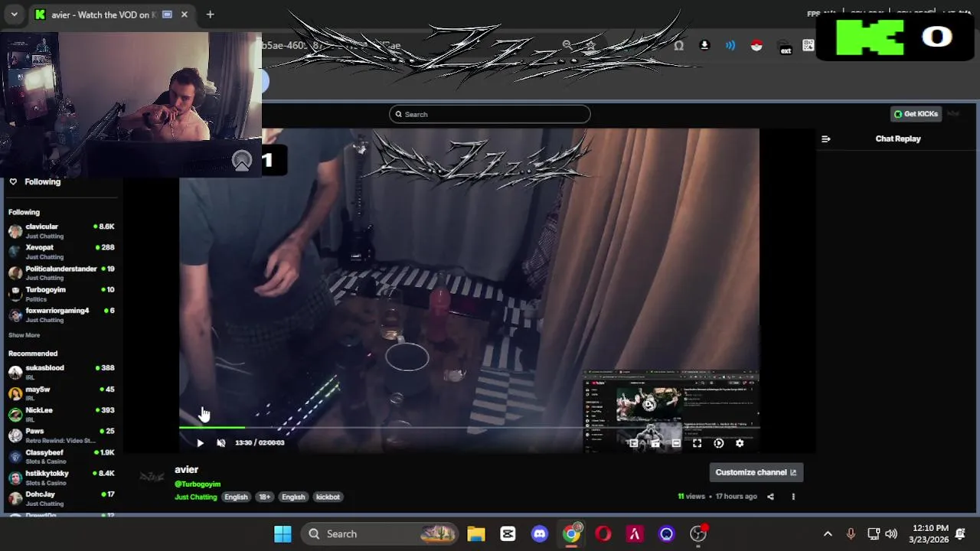The image size is (980, 551).
Task: Open Adobe Acrobat from taskbar
Action: click(x=635, y=534)
